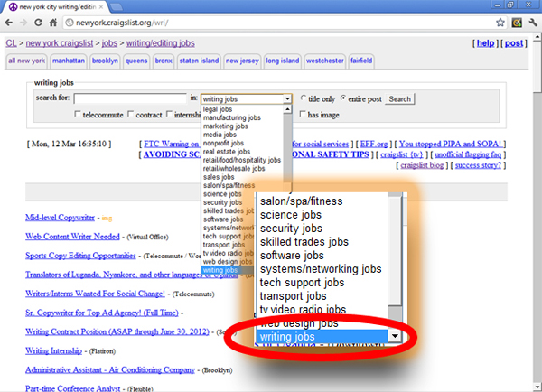This screenshot has width=542, height=392.
Task: Check the internship checkbox
Action: coord(169,114)
